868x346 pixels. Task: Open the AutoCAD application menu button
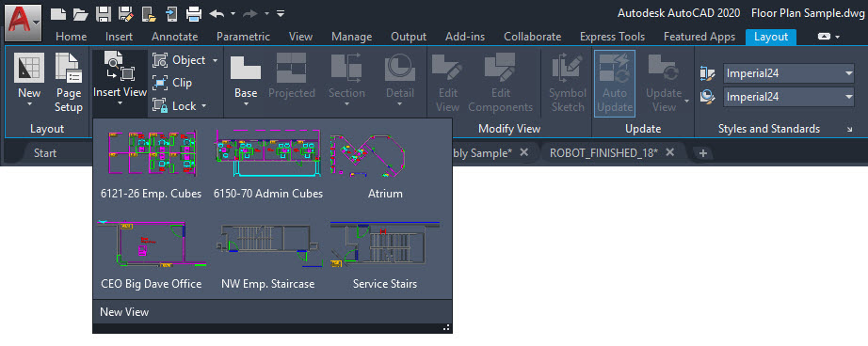23,23
